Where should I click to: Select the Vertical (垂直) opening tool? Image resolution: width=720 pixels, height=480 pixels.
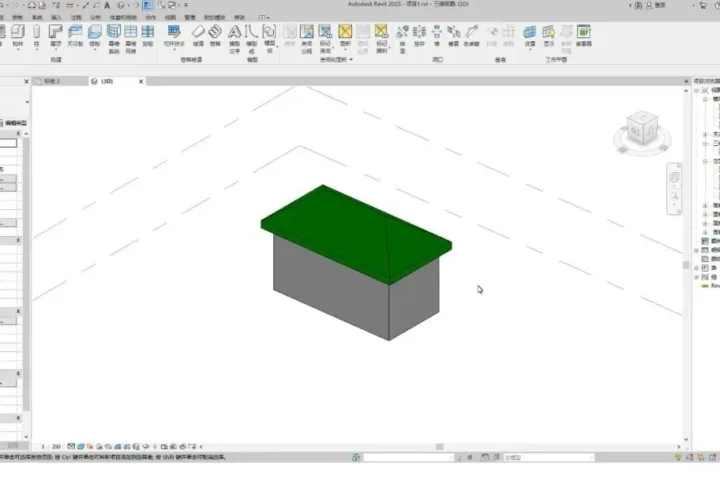(454, 35)
